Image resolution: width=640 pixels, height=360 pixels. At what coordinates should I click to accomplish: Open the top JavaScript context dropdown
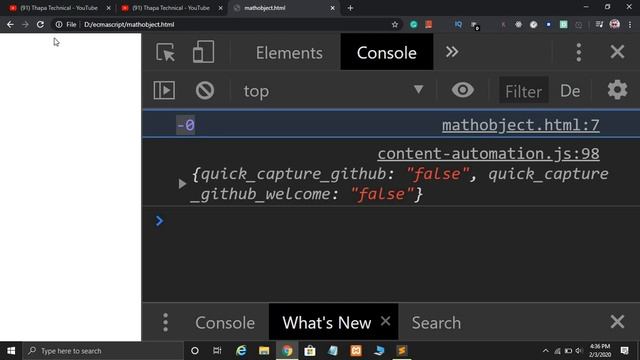333,91
